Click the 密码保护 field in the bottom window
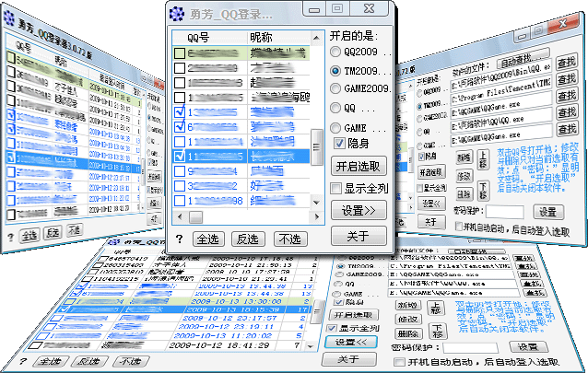This screenshot has width=588, height=373. pyautogui.click(x=471, y=347)
